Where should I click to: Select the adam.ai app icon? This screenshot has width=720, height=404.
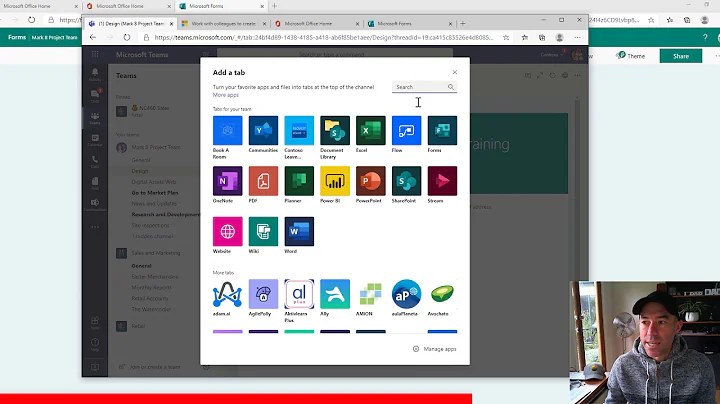pyautogui.click(x=227, y=294)
